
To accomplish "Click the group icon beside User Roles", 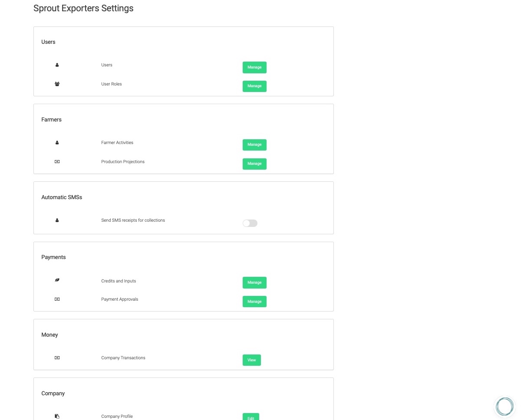I will pyautogui.click(x=57, y=84).
